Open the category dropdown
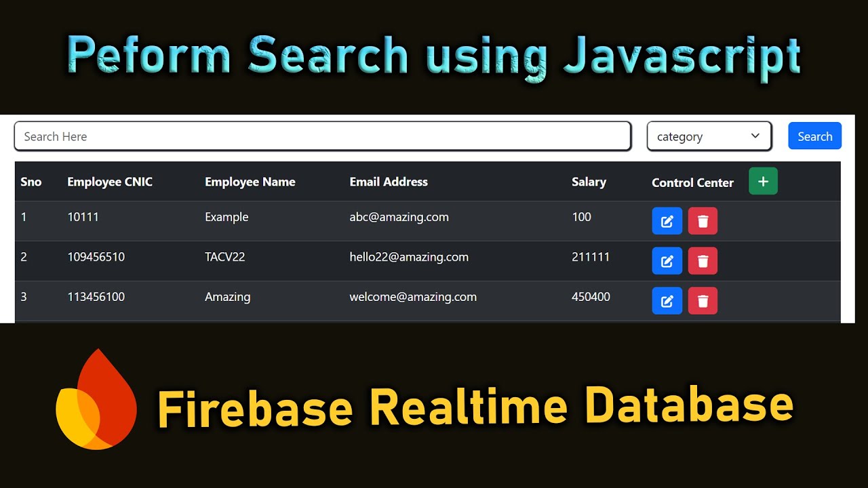Image resolution: width=868 pixels, height=488 pixels. 709,136
